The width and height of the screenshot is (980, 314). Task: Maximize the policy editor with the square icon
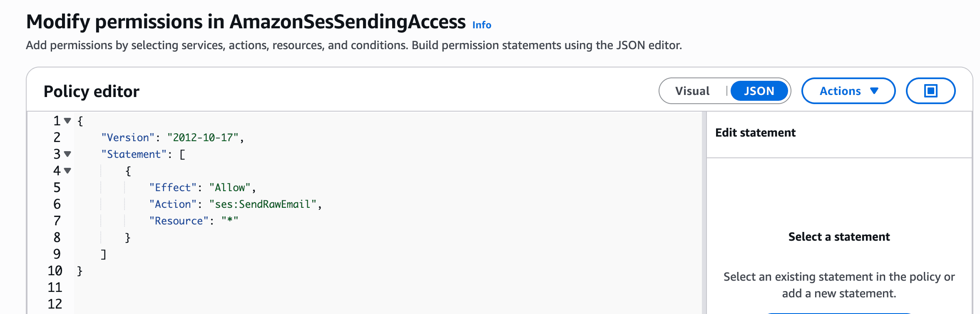(x=931, y=90)
